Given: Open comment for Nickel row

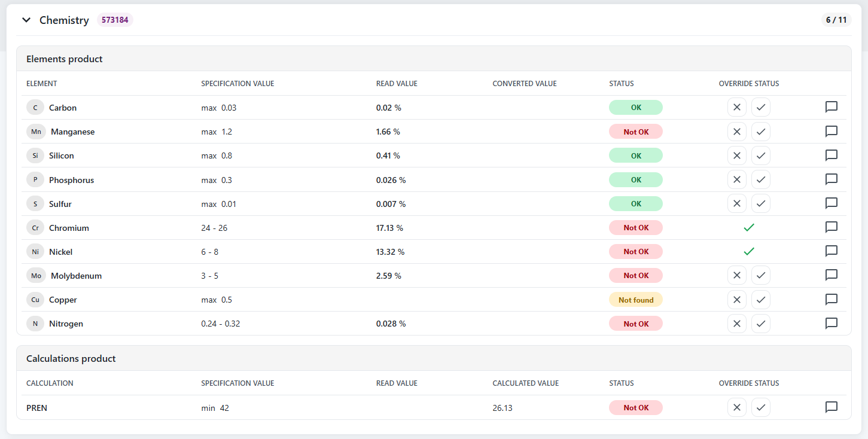Looking at the screenshot, I should point(831,251).
